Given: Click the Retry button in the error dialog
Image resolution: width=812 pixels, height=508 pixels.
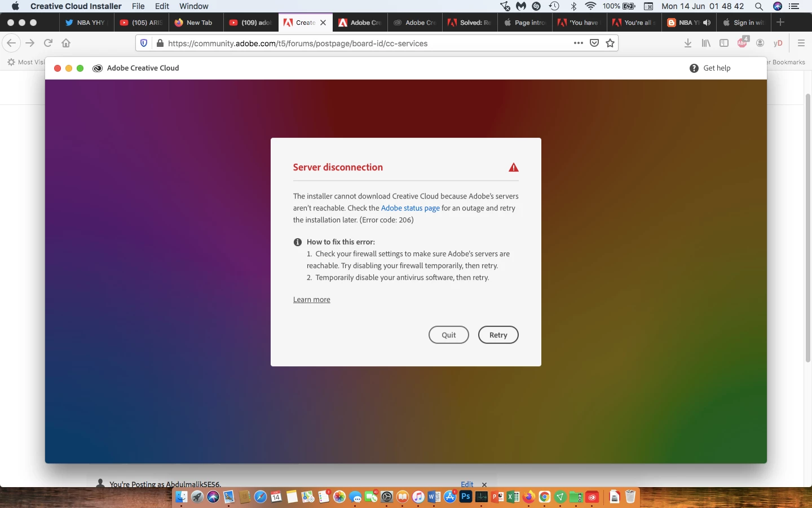Looking at the screenshot, I should tap(498, 335).
